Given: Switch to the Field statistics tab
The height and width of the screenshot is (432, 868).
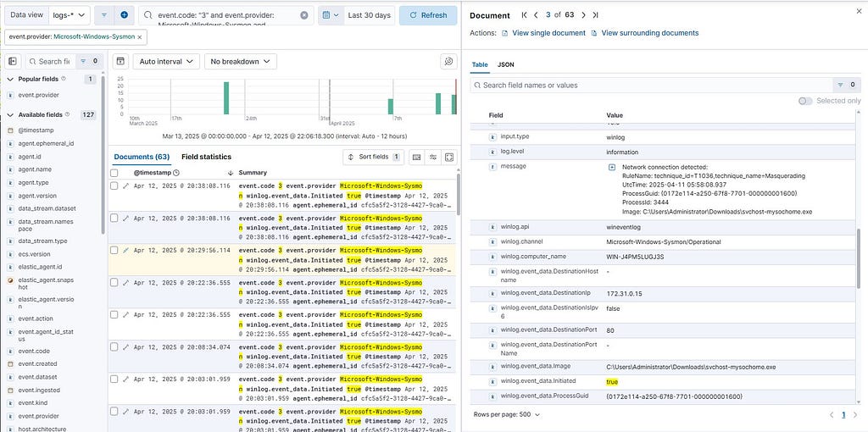Looking at the screenshot, I should point(206,157).
